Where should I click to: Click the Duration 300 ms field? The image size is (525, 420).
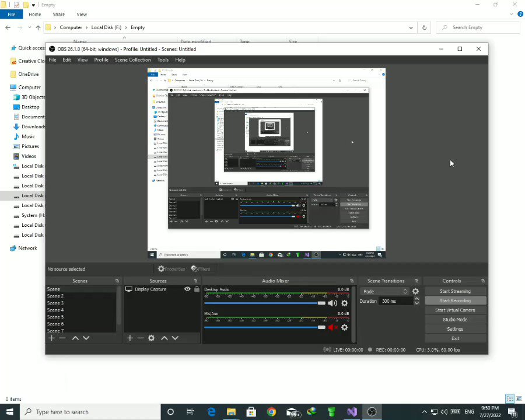[396, 301]
